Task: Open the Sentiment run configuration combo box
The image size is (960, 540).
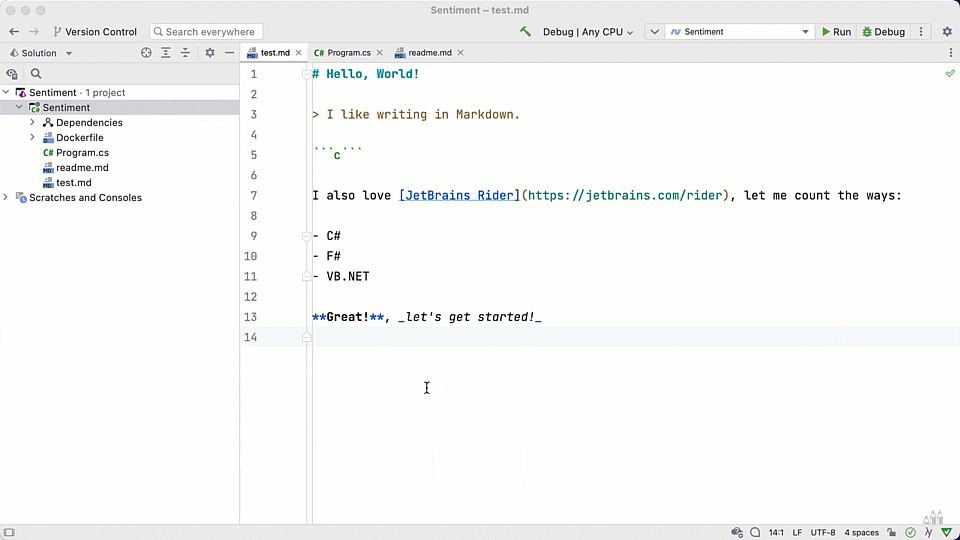Action: click(x=740, y=32)
